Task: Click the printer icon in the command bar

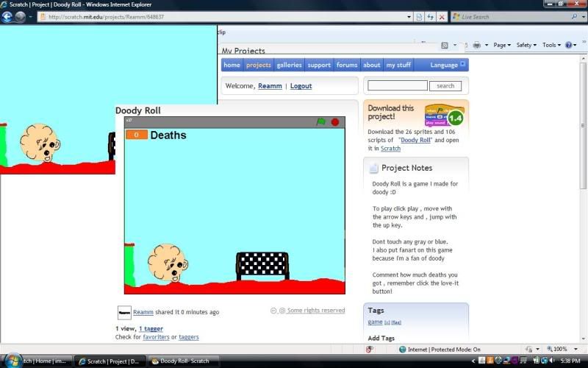Action: point(476,45)
